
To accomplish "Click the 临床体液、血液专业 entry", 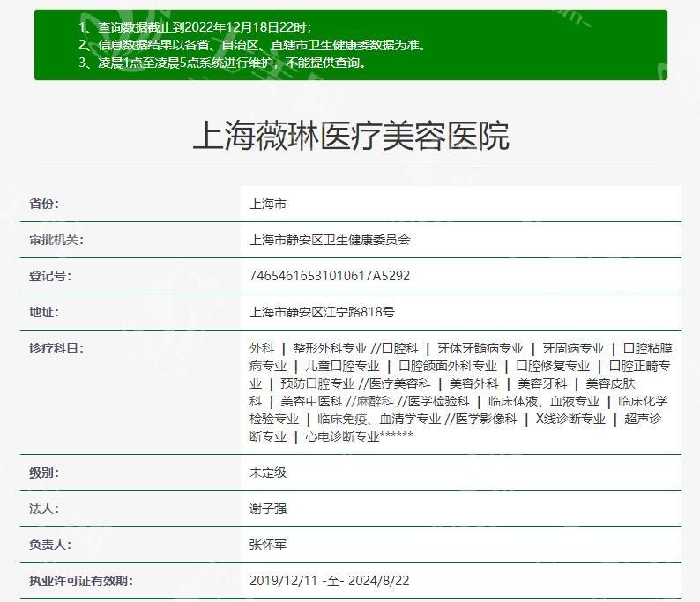I will [544, 401].
